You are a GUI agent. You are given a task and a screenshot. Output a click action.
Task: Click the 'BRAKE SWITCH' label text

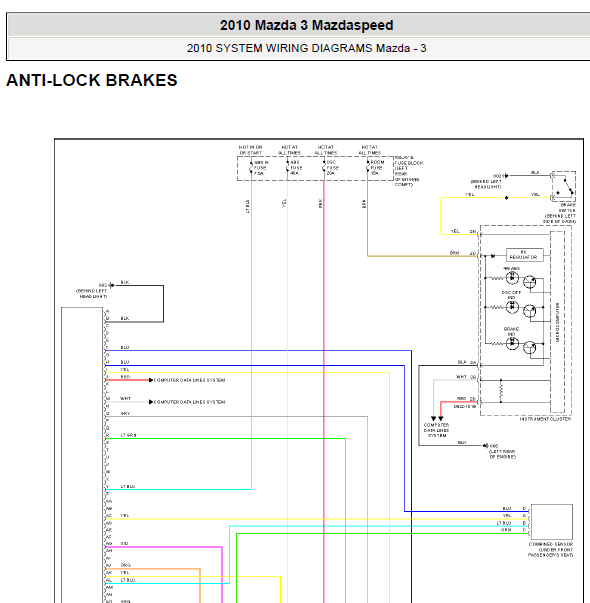(x=567, y=208)
